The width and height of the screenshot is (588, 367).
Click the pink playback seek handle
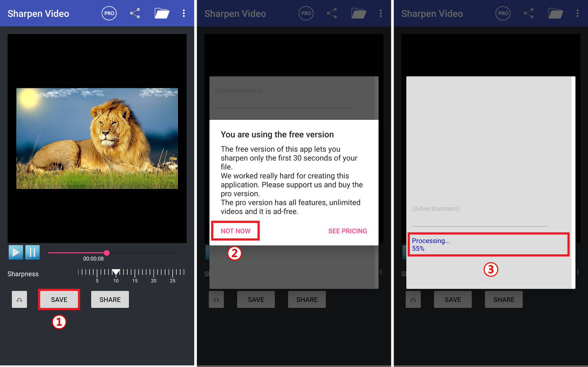point(107,253)
